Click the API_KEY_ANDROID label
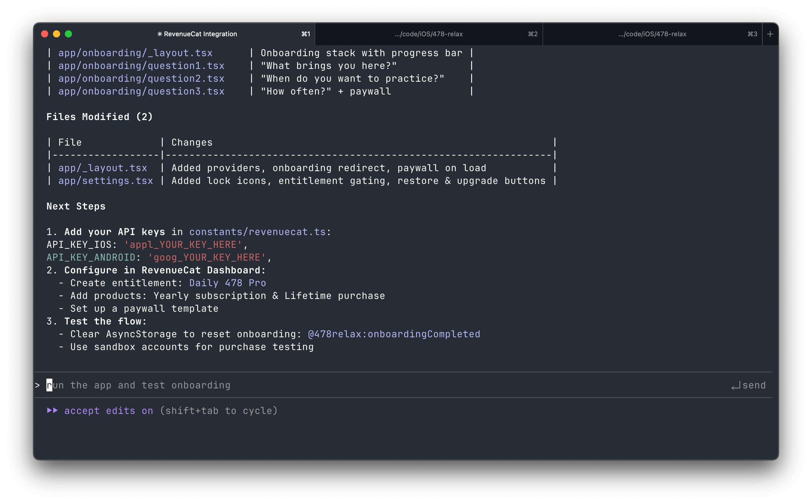Image resolution: width=812 pixels, height=504 pixels. tap(91, 257)
